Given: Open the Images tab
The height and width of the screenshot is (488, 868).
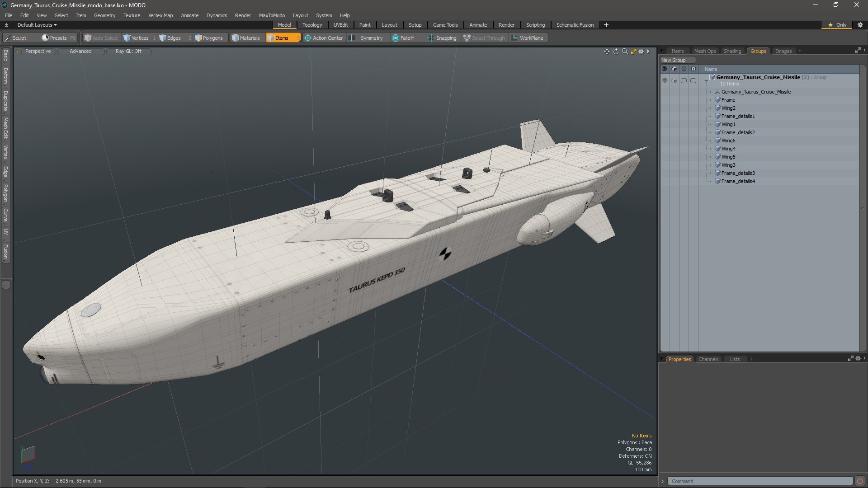Looking at the screenshot, I should [x=783, y=51].
